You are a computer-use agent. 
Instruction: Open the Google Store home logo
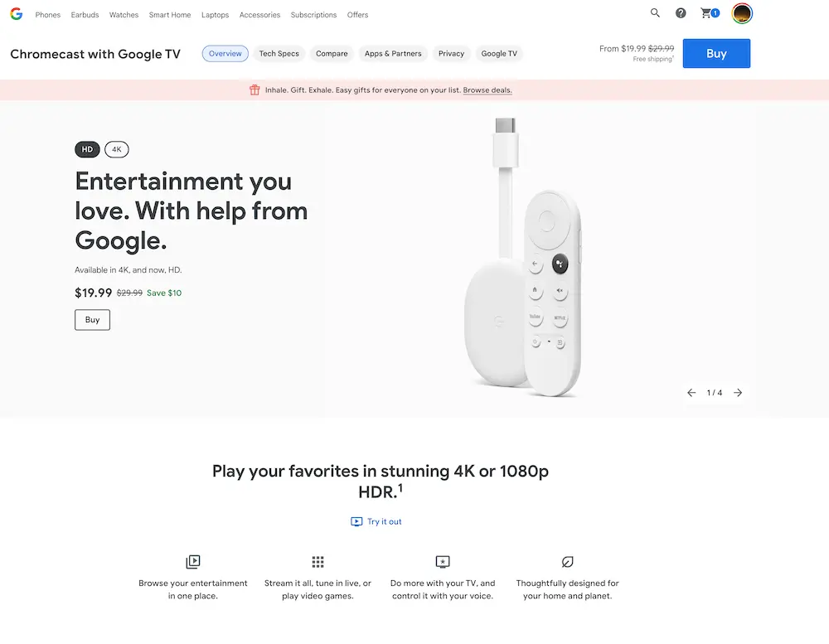tap(17, 14)
